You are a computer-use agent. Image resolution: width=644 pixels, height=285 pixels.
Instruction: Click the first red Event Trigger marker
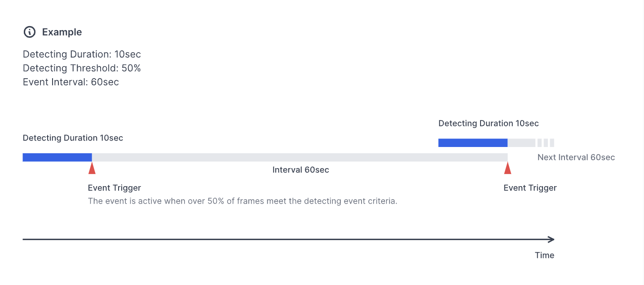[92, 169]
